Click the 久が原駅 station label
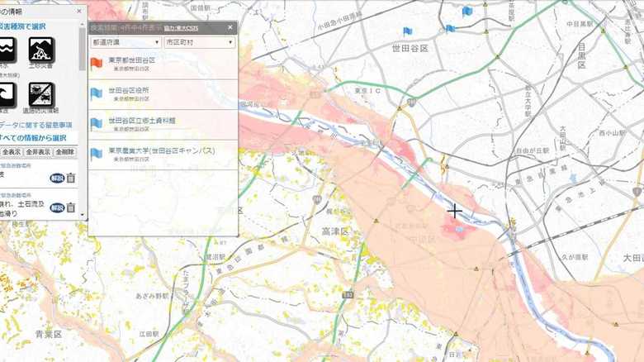 point(575,257)
